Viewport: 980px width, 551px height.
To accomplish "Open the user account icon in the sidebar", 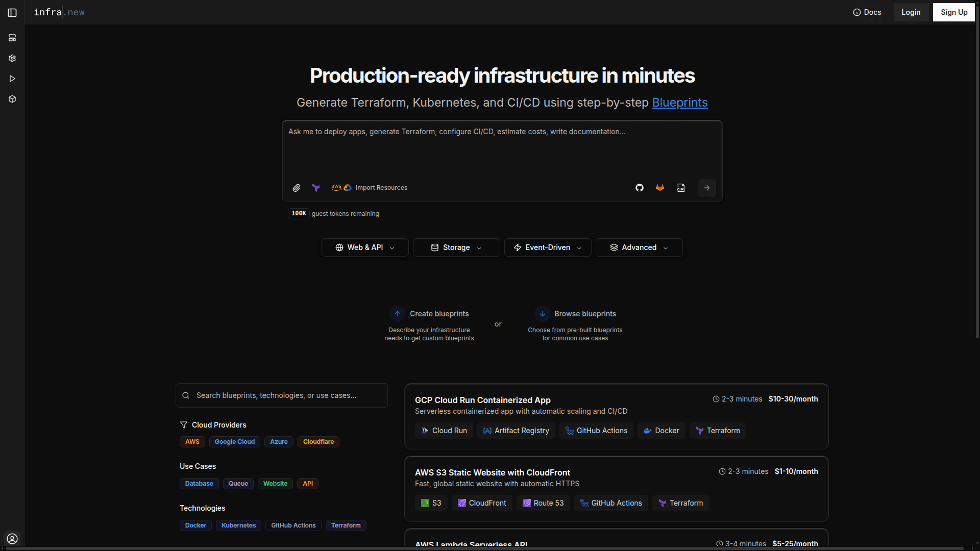I will (12, 539).
